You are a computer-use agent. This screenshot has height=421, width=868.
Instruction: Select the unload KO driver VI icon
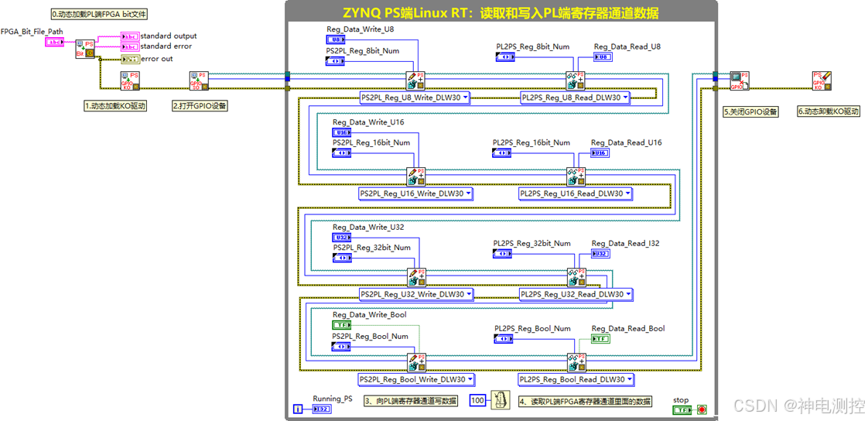(x=822, y=80)
